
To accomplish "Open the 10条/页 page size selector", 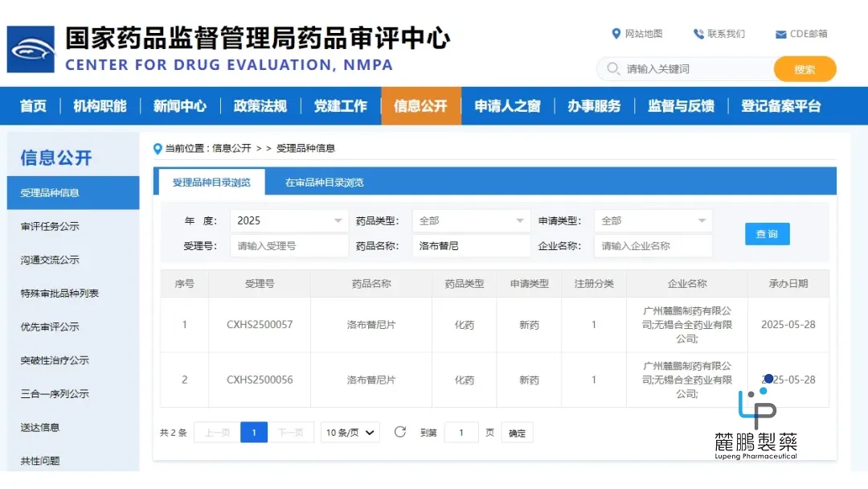I will pyautogui.click(x=350, y=433).
